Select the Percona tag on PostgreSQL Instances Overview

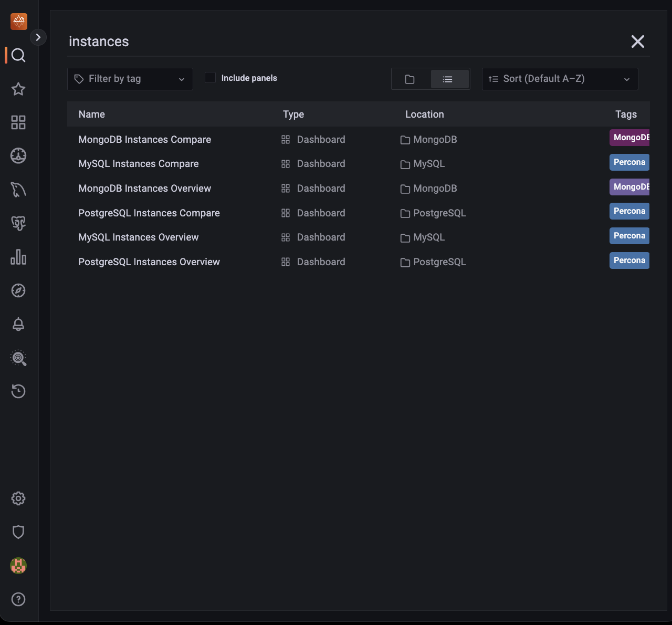[629, 260]
